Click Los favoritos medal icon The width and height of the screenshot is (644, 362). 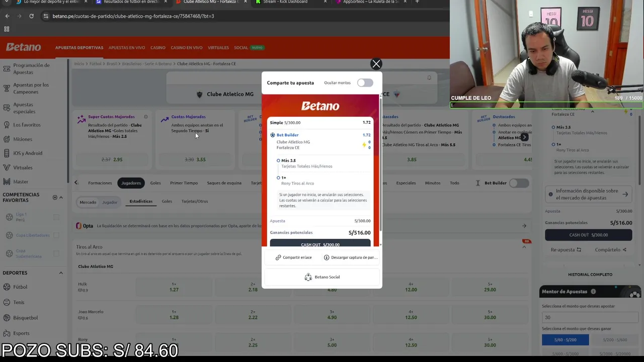(x=7, y=125)
